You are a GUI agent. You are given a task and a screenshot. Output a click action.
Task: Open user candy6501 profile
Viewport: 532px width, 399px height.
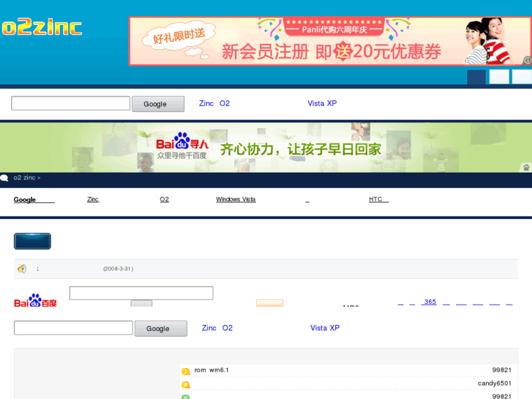pos(495,384)
